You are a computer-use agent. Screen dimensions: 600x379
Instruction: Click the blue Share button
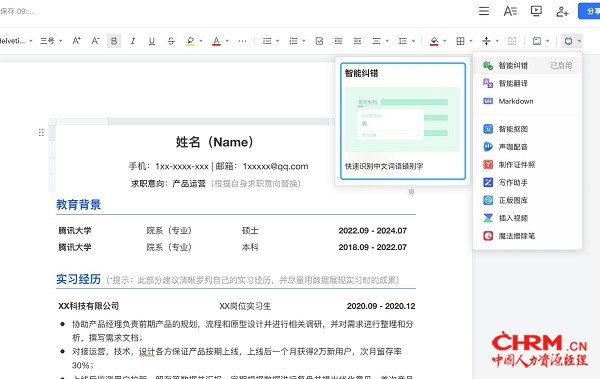tap(590, 11)
